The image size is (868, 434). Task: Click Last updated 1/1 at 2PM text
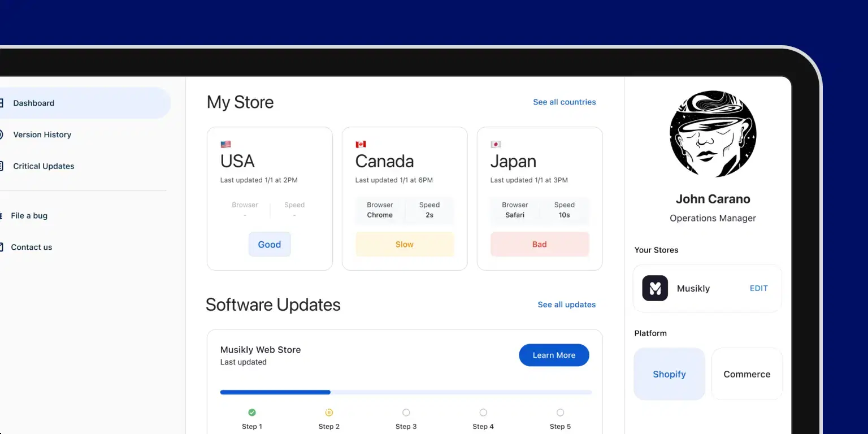[259, 180]
